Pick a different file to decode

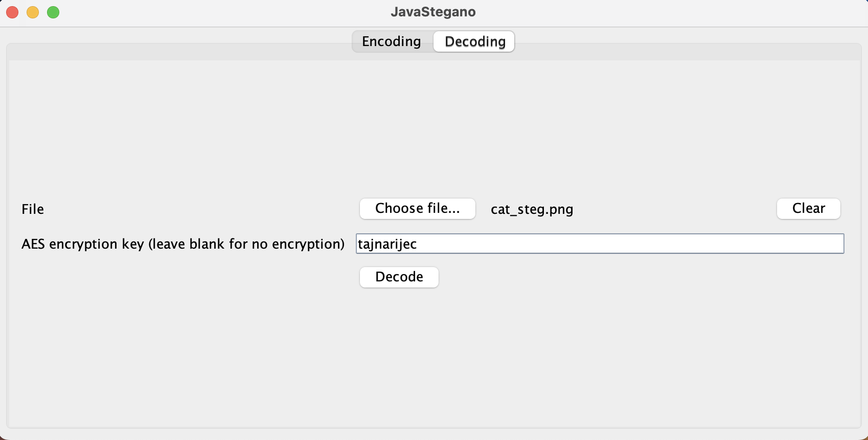coord(417,209)
